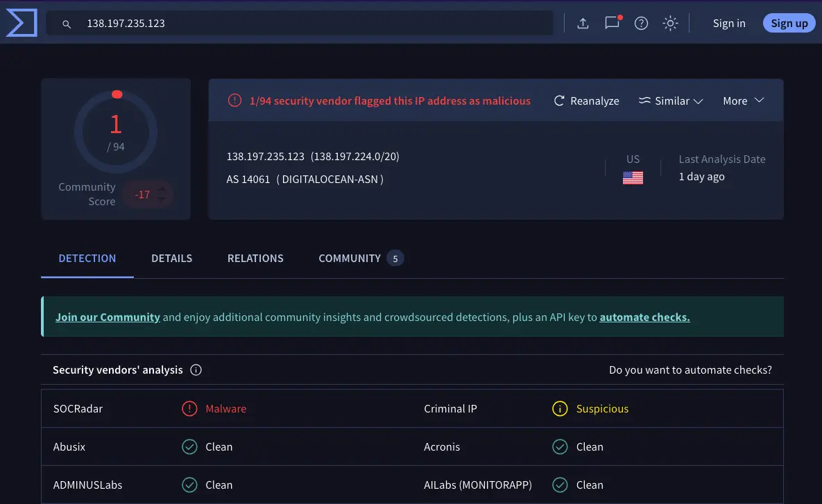Click the VirusTotal logo

pos(21,23)
